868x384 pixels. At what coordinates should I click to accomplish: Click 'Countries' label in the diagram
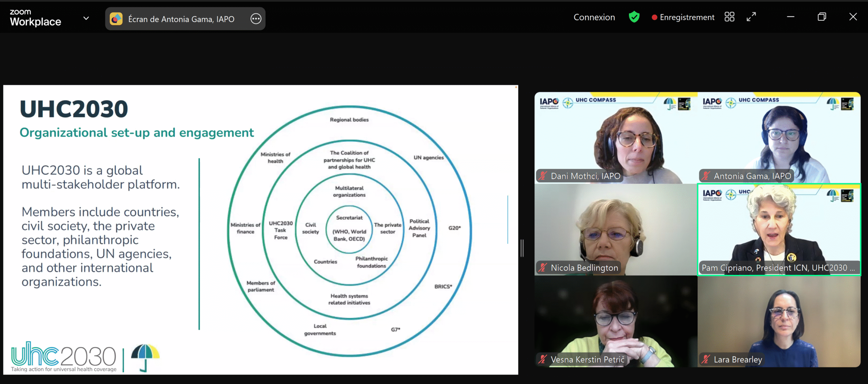[x=325, y=262]
